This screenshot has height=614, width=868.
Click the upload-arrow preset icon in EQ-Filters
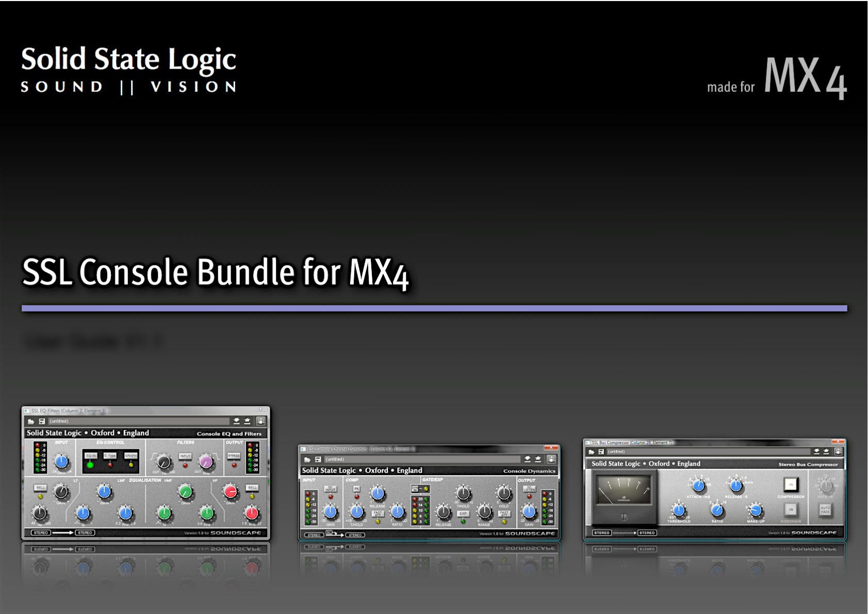pos(247,421)
